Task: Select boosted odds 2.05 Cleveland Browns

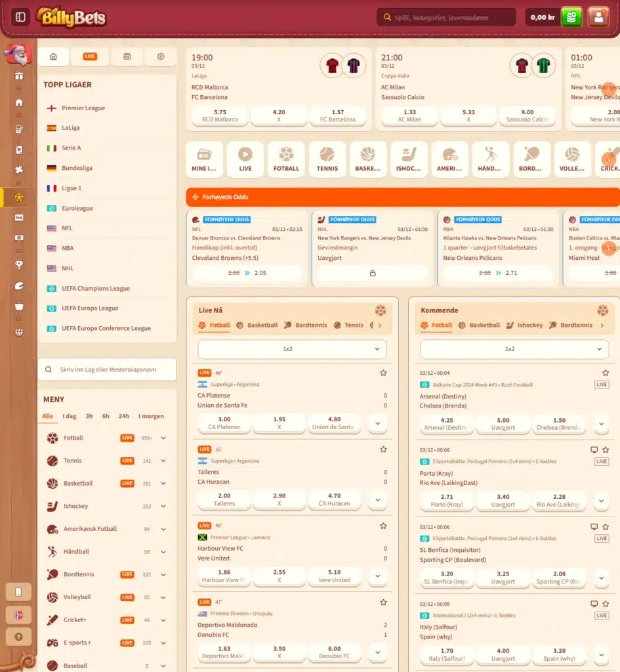Action: (x=247, y=273)
